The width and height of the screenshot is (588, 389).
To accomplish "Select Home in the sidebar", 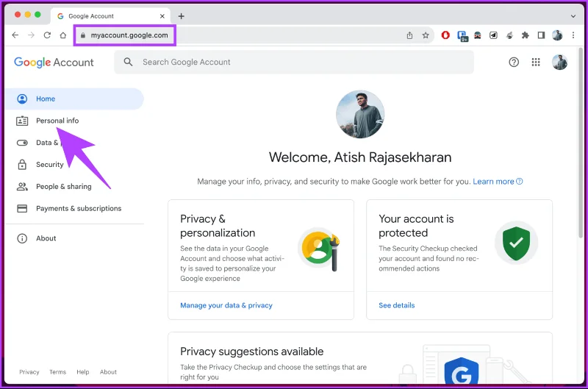I will coord(74,99).
